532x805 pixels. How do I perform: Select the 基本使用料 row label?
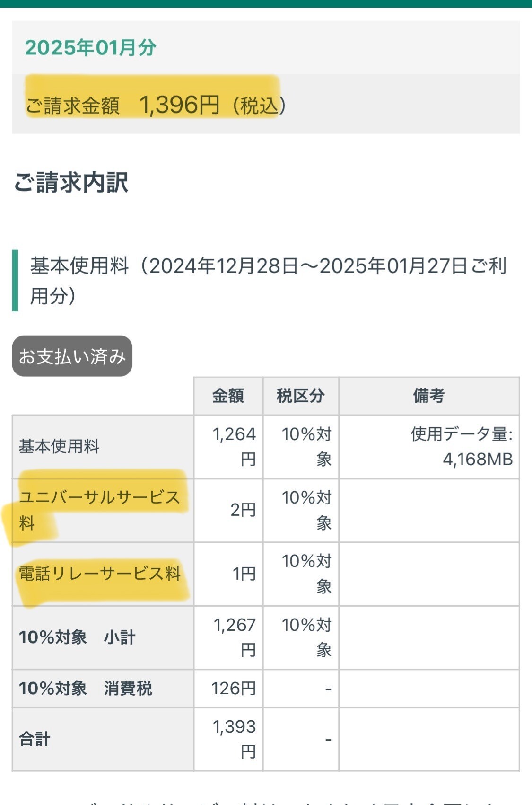tap(59, 446)
